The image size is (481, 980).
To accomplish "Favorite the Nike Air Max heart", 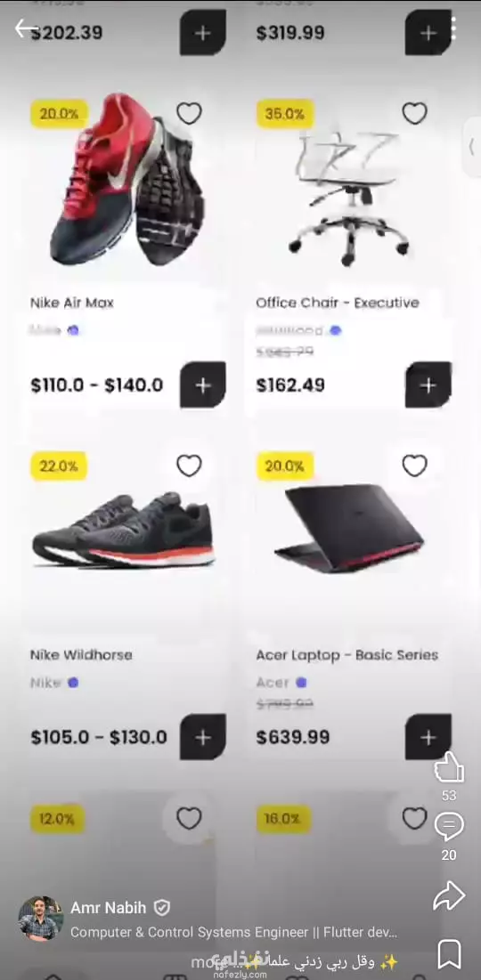I will pyautogui.click(x=189, y=114).
